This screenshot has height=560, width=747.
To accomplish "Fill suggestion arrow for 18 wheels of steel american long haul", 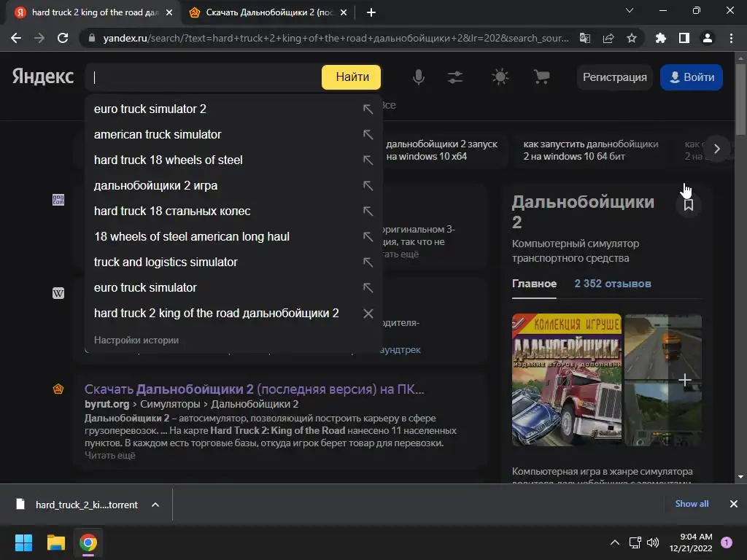I will [368, 237].
